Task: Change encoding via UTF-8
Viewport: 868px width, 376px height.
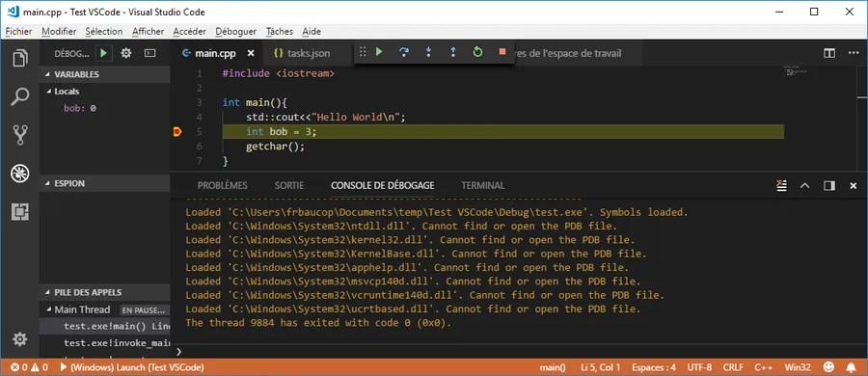Action: 699,367
